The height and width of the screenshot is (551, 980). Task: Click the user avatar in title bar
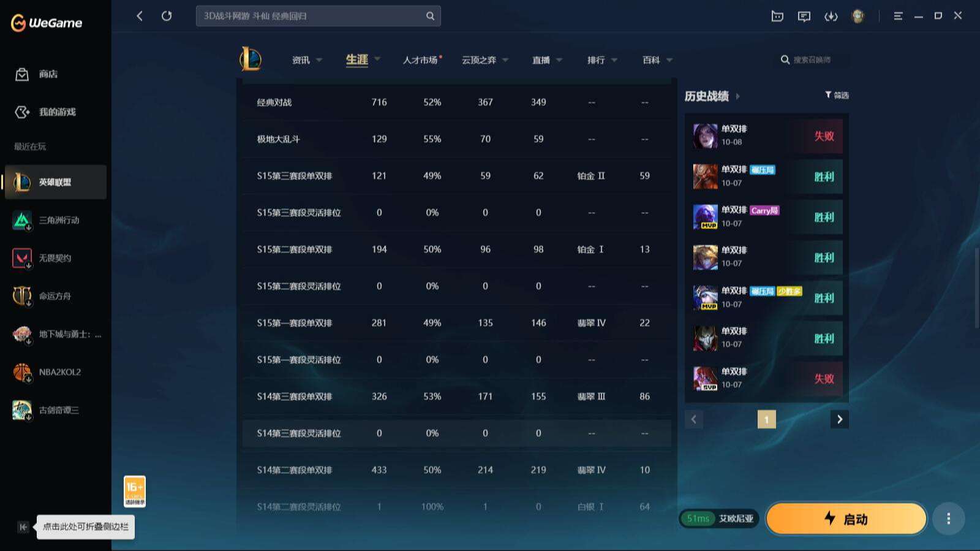coord(858,17)
